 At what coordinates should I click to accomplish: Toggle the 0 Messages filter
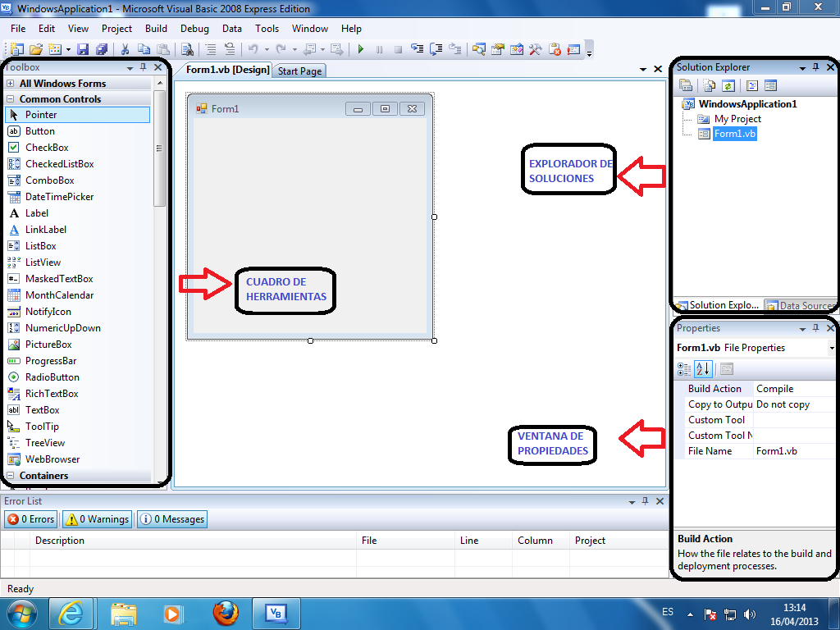click(171, 518)
